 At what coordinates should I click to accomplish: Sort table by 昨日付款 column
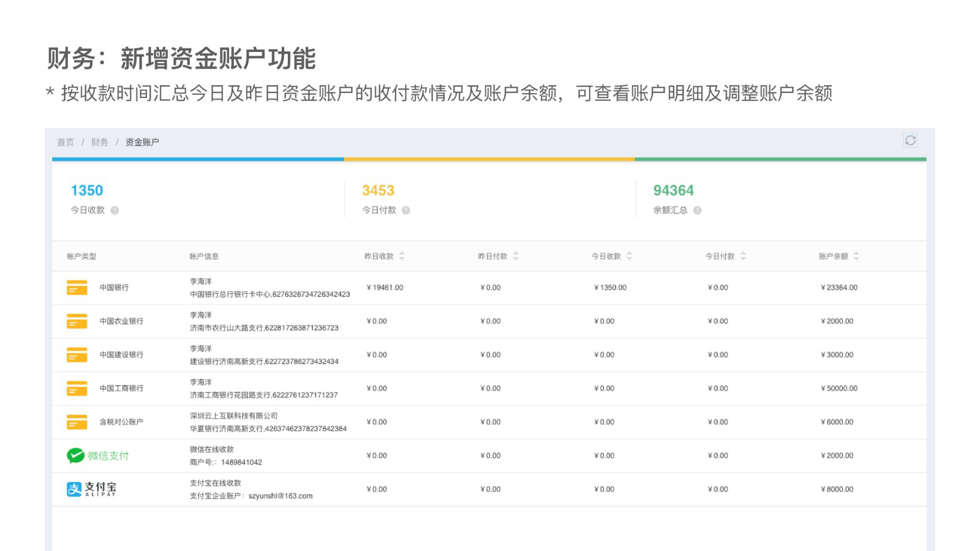click(x=516, y=256)
